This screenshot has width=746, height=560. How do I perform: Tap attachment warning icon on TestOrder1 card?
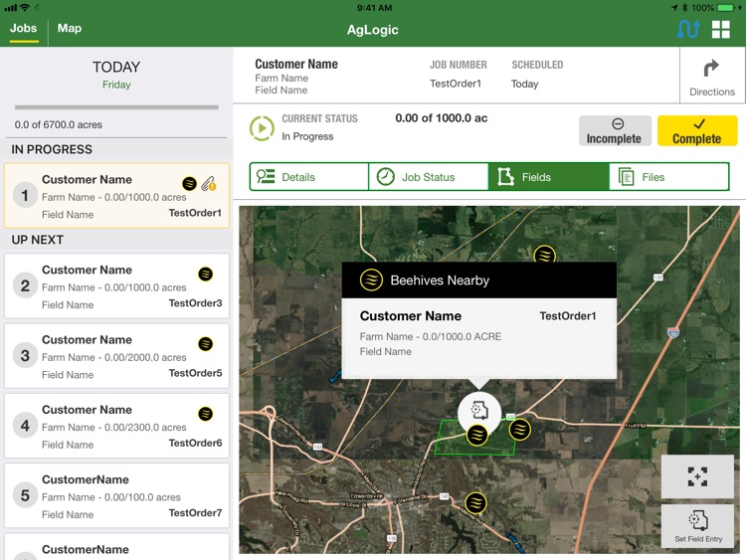[x=209, y=184]
